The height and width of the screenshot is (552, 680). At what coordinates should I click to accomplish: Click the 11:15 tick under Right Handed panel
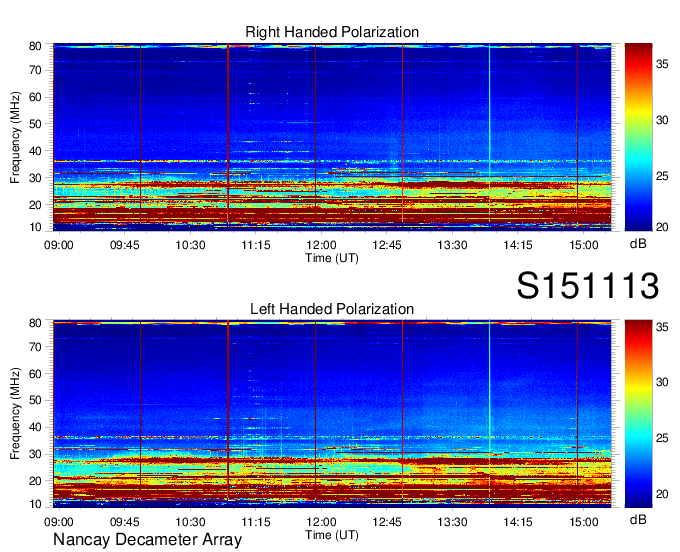point(255,245)
